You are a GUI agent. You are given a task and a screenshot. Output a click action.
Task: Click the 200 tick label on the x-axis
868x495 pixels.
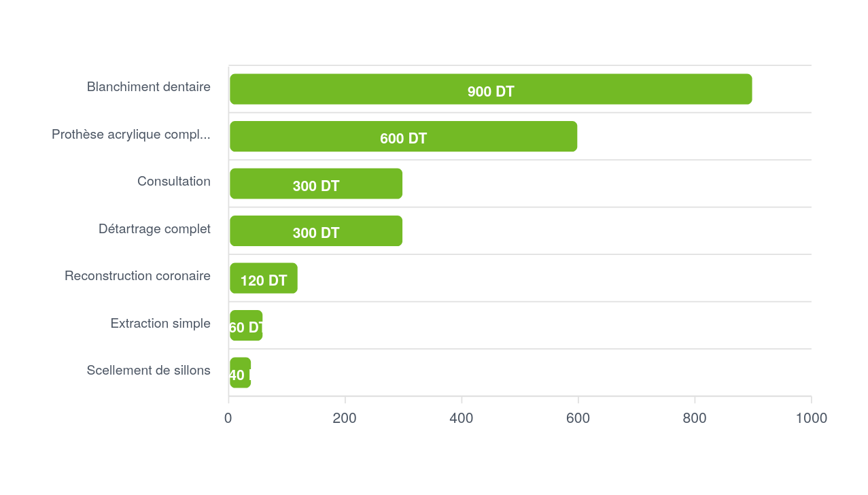[345, 418]
